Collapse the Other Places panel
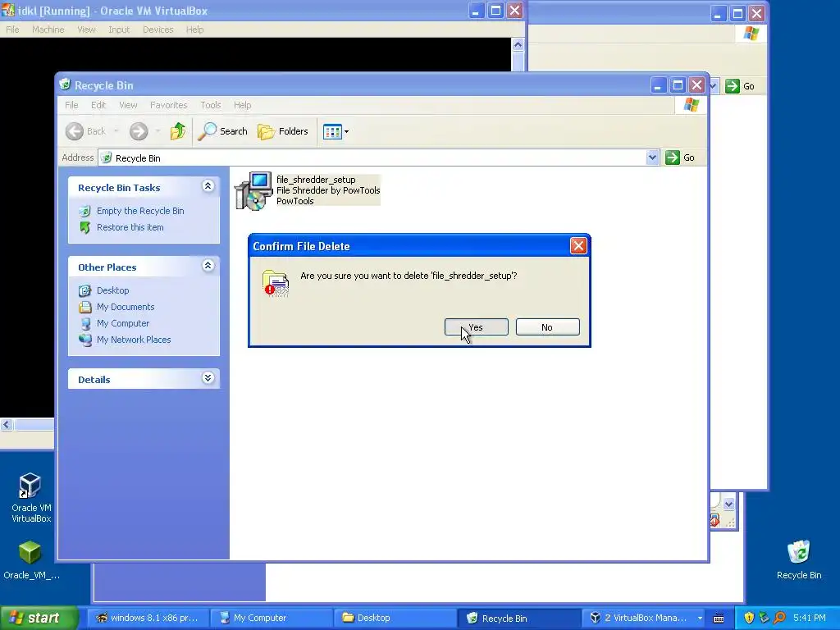This screenshot has width=840, height=630. point(208,266)
